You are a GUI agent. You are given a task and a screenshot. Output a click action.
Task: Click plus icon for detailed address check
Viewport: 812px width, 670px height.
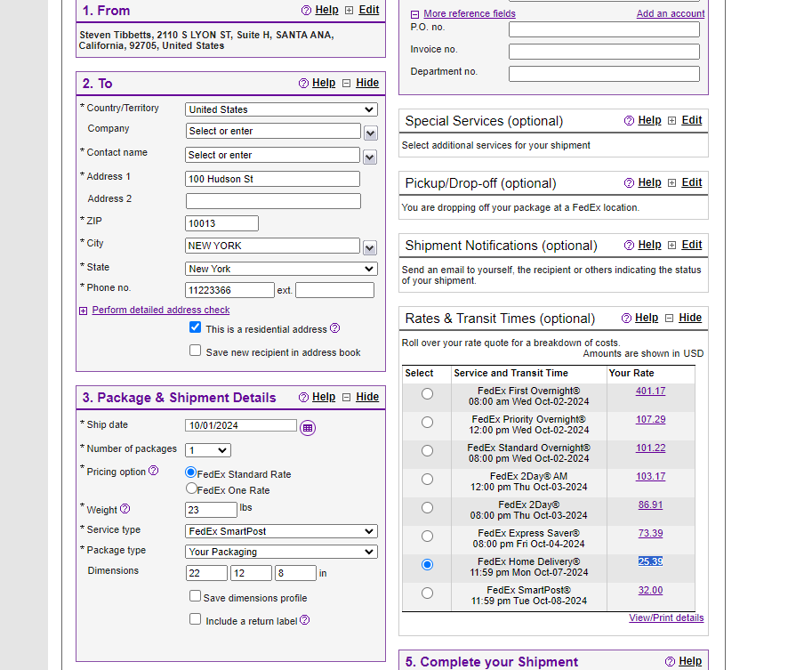coord(84,311)
